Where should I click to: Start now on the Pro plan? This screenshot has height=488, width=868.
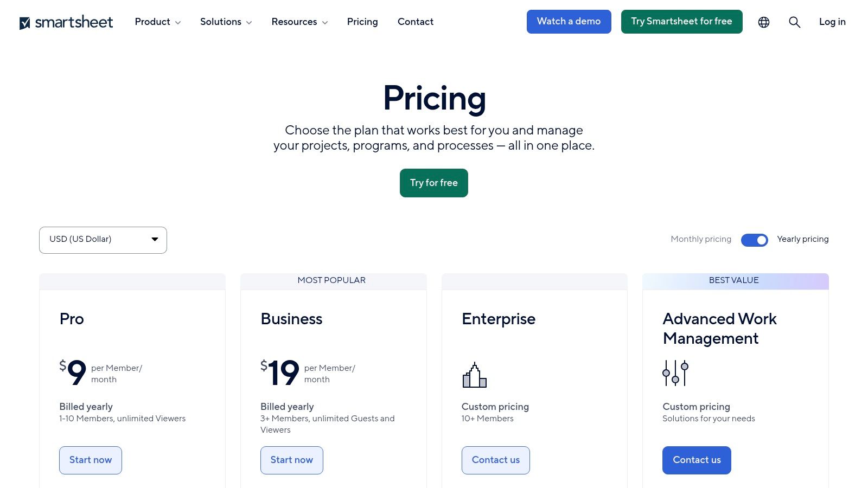coord(91,460)
